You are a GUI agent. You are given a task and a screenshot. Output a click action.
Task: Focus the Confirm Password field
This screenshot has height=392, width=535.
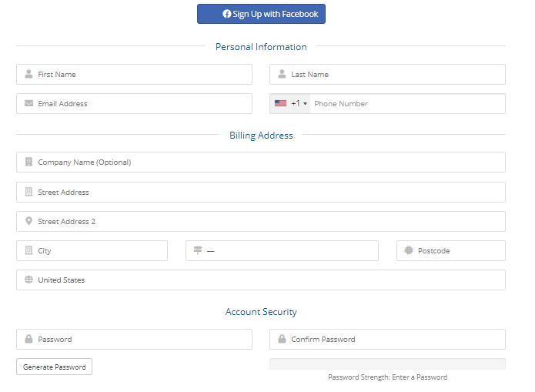(x=387, y=339)
